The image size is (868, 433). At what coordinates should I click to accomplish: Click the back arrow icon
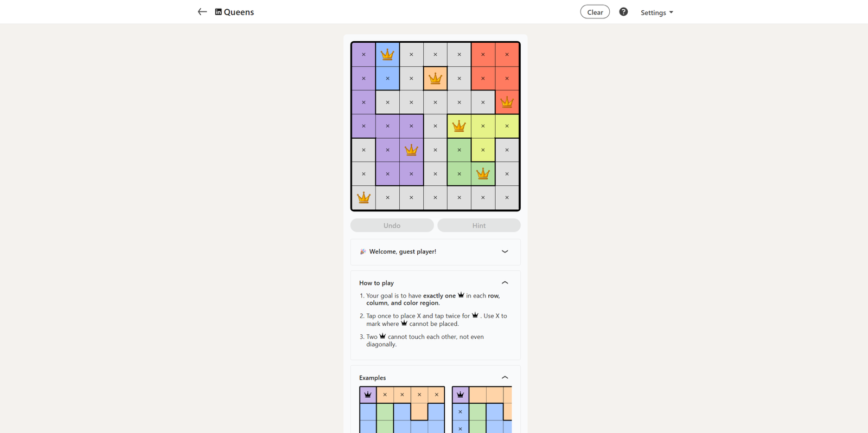pos(202,12)
